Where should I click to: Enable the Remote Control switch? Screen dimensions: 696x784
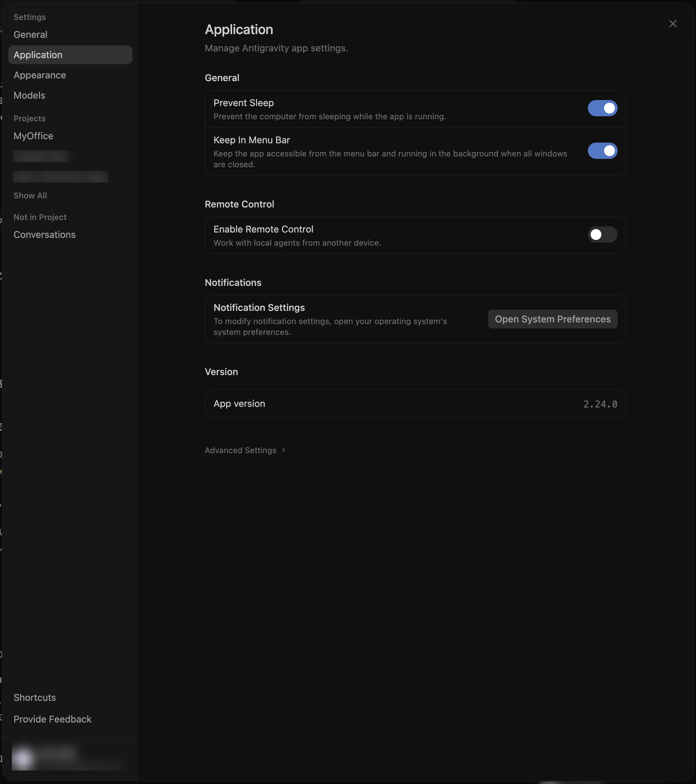[602, 235]
